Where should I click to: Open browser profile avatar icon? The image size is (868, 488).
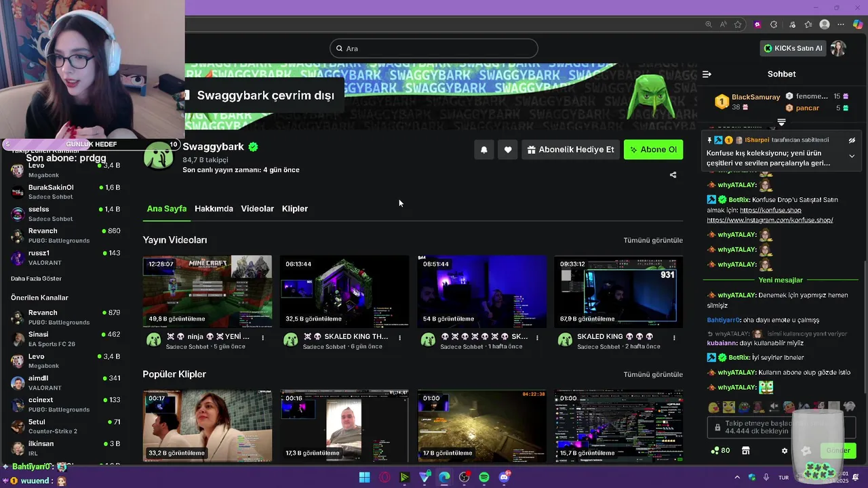(825, 24)
